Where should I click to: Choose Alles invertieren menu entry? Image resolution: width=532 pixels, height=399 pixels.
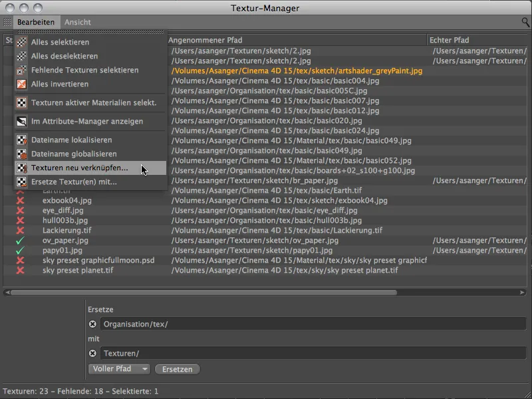click(90, 84)
